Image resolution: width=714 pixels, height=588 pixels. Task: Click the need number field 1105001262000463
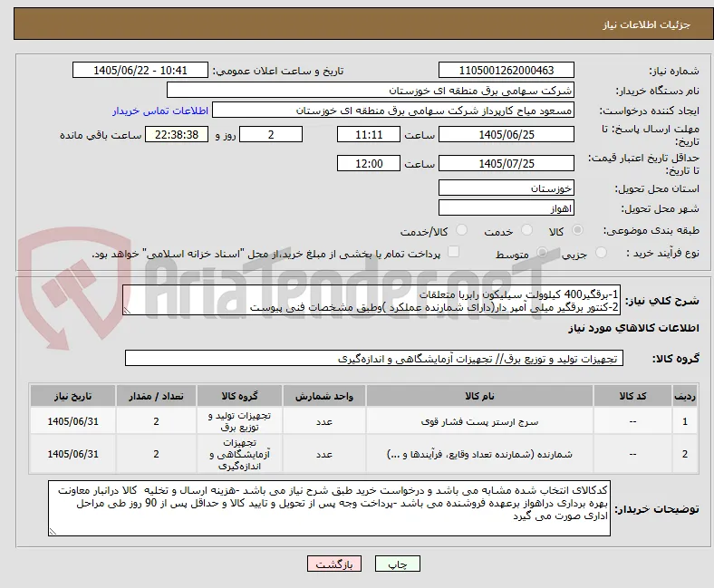click(507, 70)
